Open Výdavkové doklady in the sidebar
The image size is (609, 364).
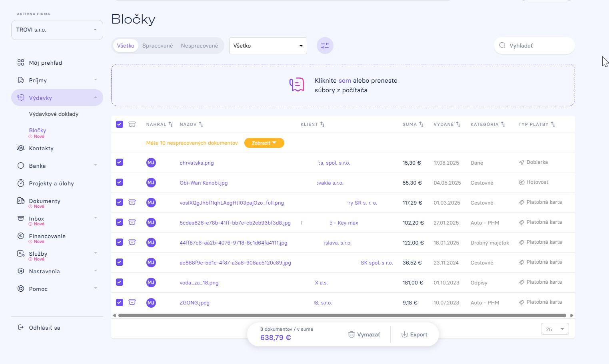(54, 114)
